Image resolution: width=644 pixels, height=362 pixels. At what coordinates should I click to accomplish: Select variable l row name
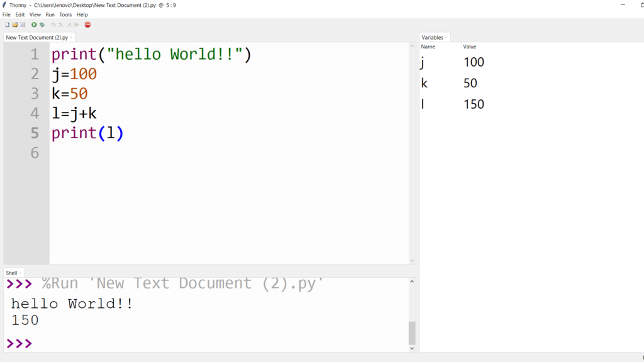(423, 104)
